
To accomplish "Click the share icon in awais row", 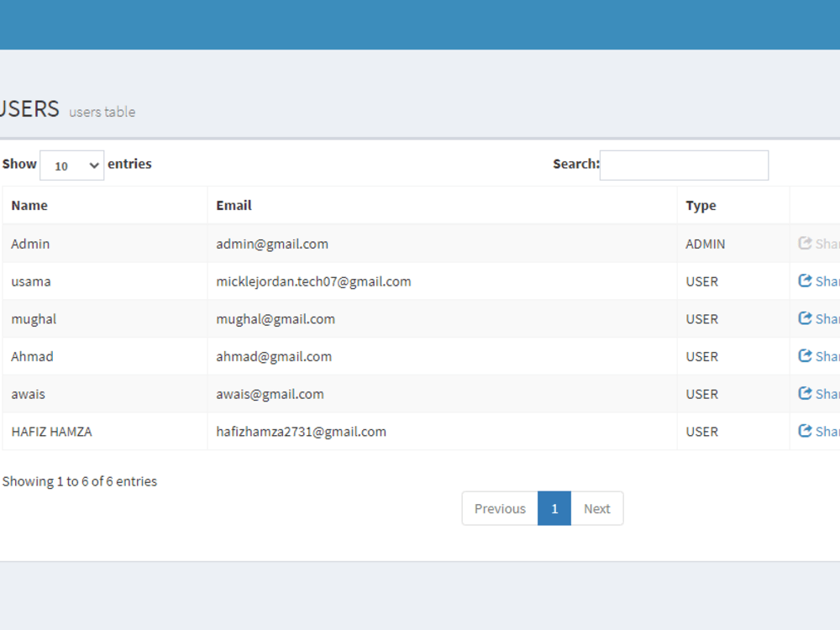I will (x=805, y=393).
